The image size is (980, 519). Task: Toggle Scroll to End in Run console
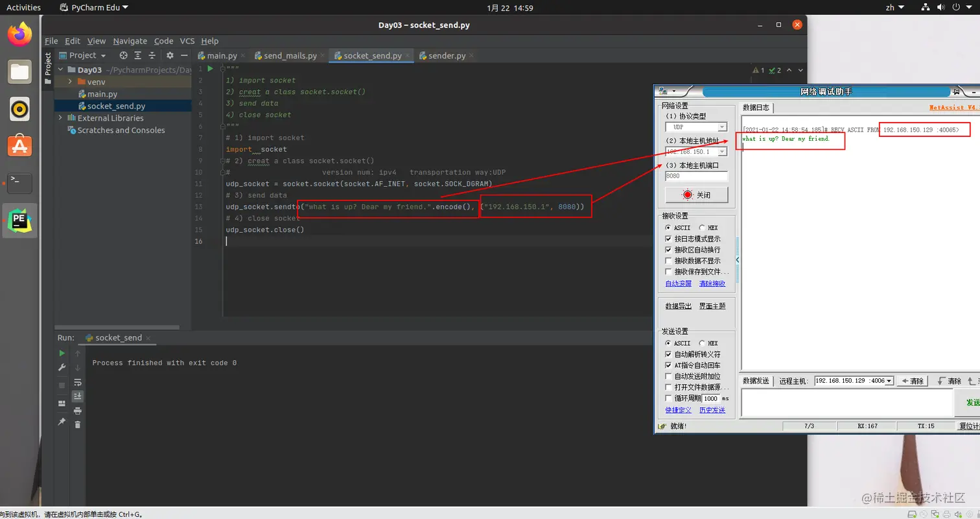[x=78, y=396]
